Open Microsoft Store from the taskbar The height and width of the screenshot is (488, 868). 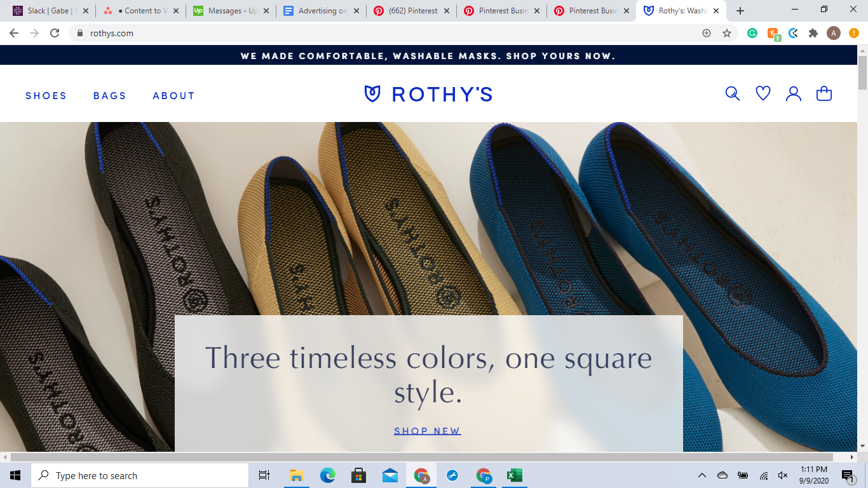[358, 475]
